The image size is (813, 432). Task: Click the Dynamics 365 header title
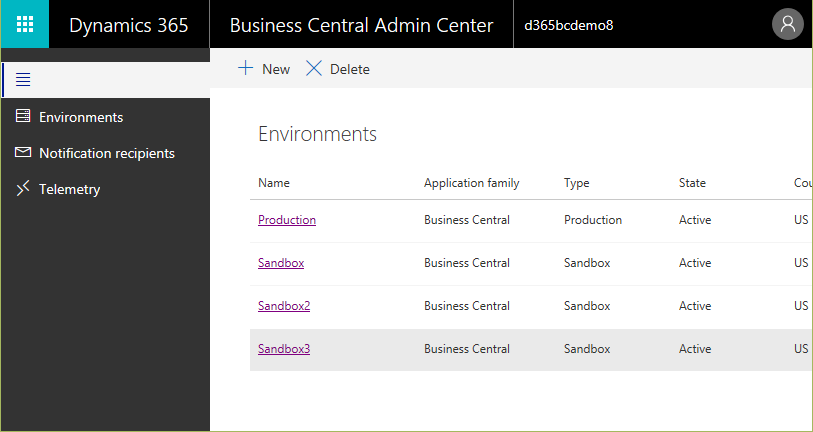point(129,25)
